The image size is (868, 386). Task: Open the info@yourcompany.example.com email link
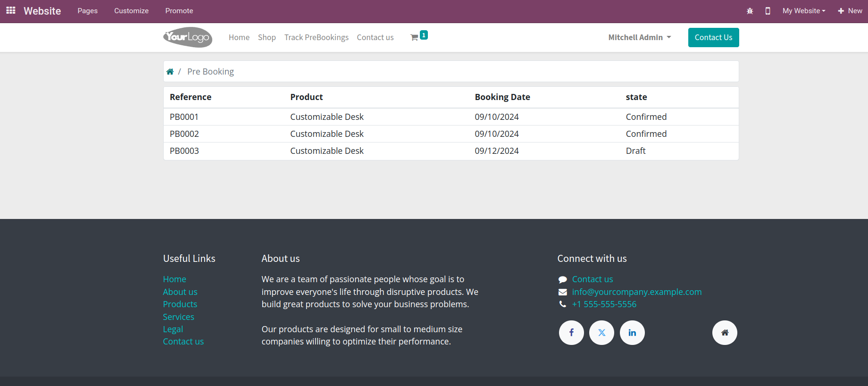637,292
